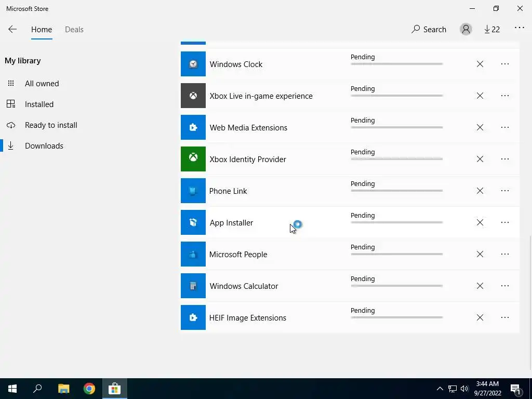Cancel the Windows Calculator download
532x399 pixels.
(x=480, y=286)
